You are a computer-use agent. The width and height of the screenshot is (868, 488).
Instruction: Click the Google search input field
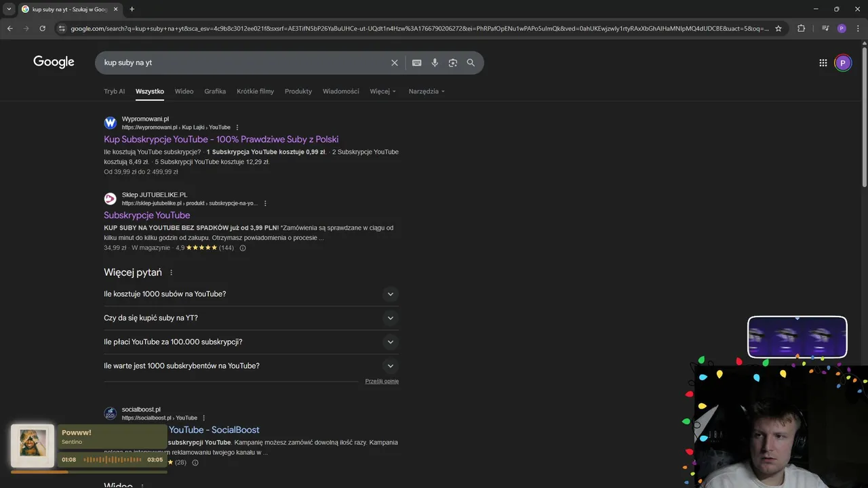(244, 62)
